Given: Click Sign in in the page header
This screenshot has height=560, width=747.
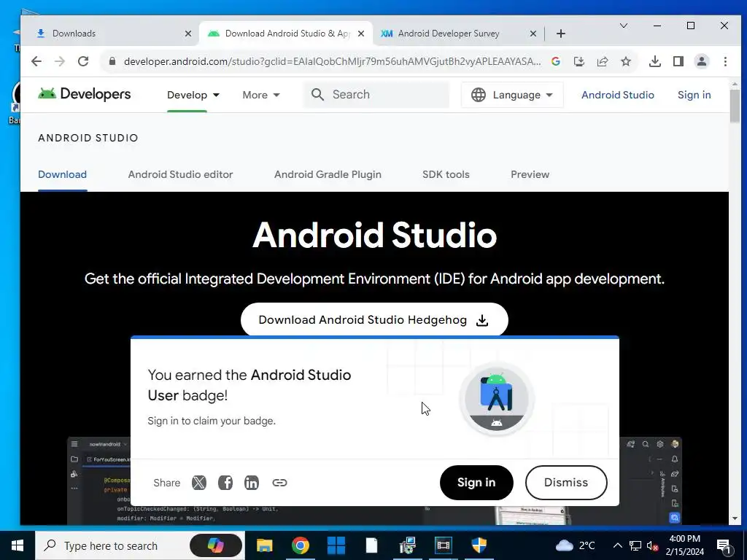Looking at the screenshot, I should (694, 95).
